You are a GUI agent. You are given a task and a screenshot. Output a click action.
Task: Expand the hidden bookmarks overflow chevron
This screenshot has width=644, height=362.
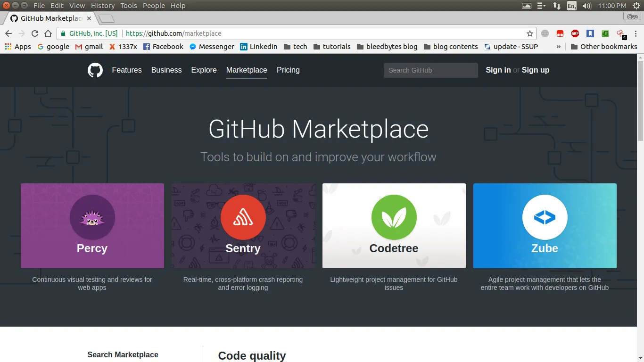tap(559, 47)
